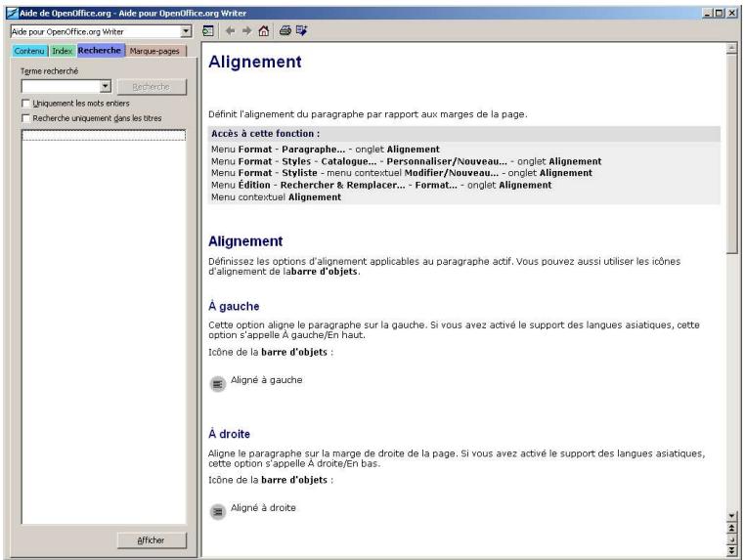Click the Menu contextuel Alignement line

[276, 197]
